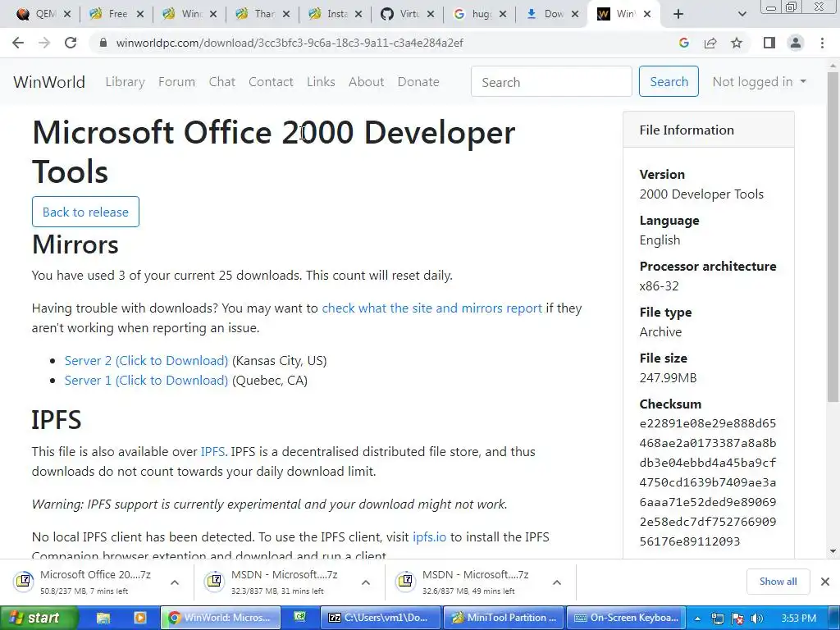Screen dimensions: 840x630
Task: Show hidden system tray icons
Action: coord(697,619)
